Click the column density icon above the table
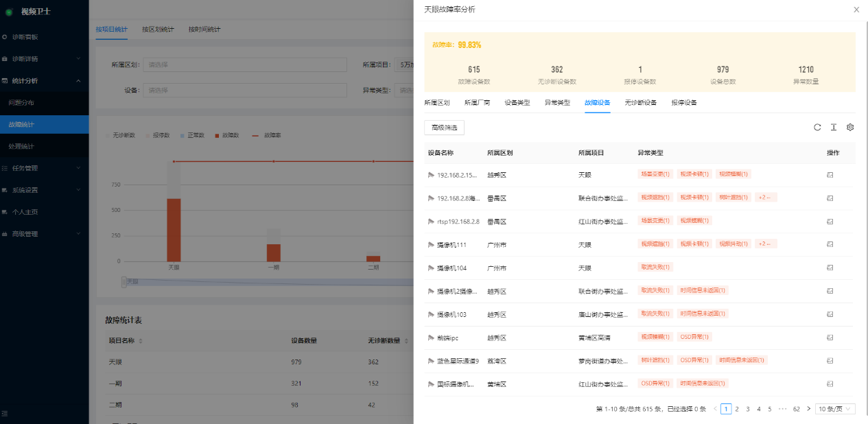The width and height of the screenshot is (868, 424). point(834,127)
